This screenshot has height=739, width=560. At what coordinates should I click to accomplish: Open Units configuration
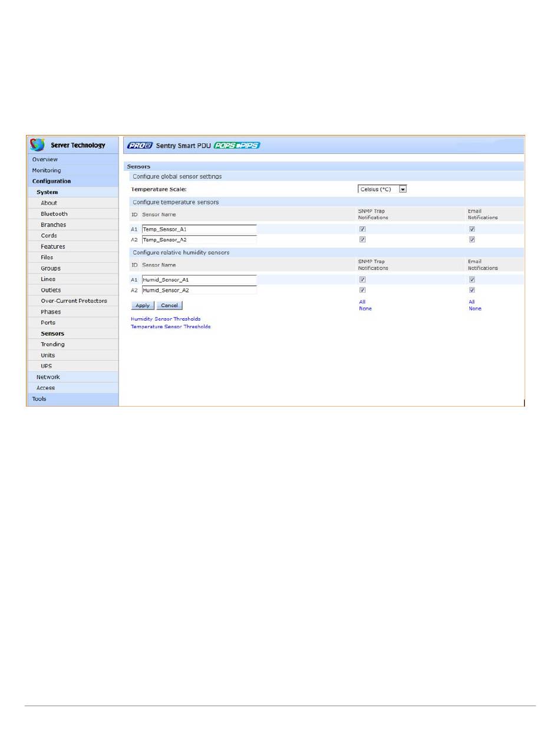(73, 355)
